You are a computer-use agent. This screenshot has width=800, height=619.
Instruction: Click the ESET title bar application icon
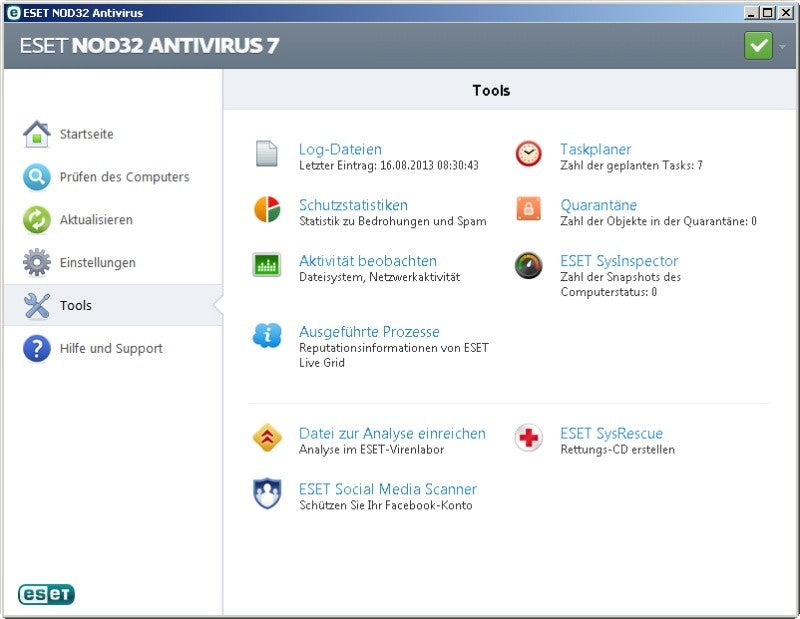pos(14,13)
